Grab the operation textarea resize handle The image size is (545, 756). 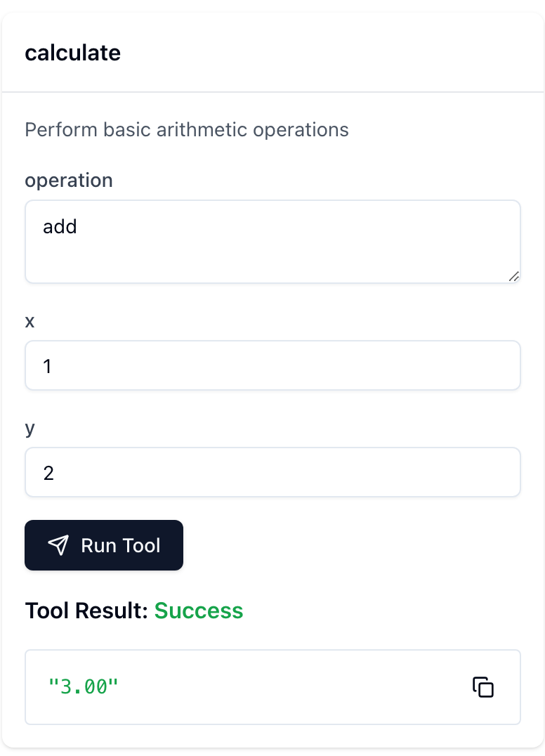coord(513,276)
